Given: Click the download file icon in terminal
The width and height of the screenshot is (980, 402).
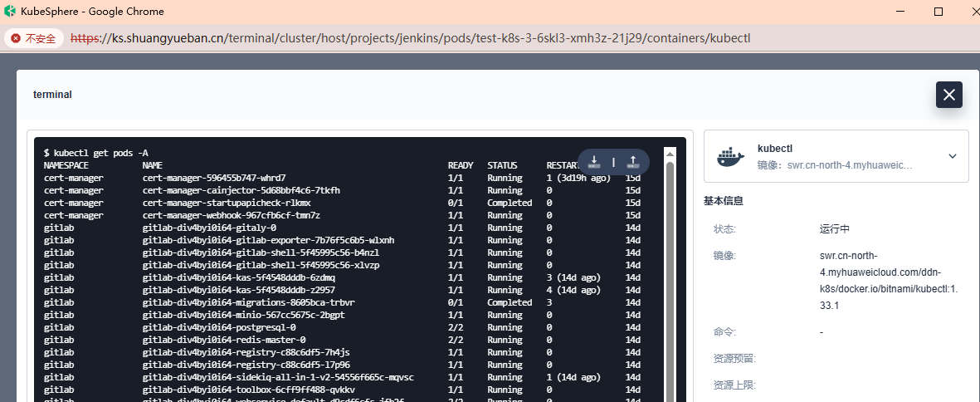Looking at the screenshot, I should click(x=594, y=162).
